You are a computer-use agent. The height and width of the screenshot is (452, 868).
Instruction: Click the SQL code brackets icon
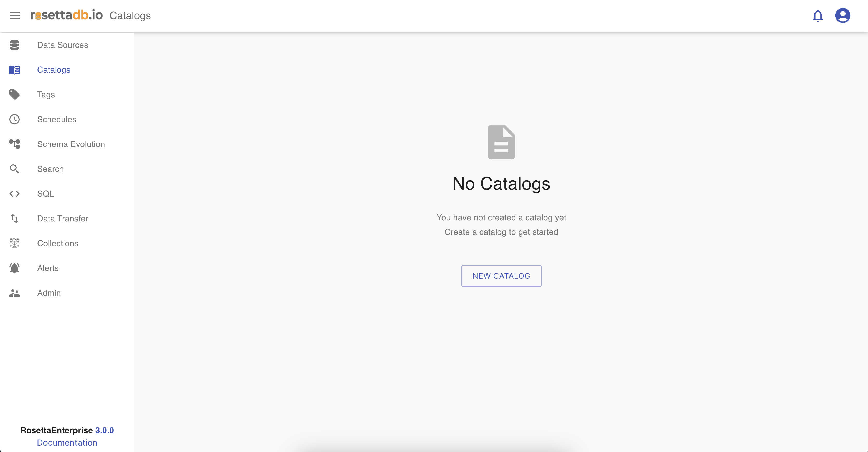(14, 194)
